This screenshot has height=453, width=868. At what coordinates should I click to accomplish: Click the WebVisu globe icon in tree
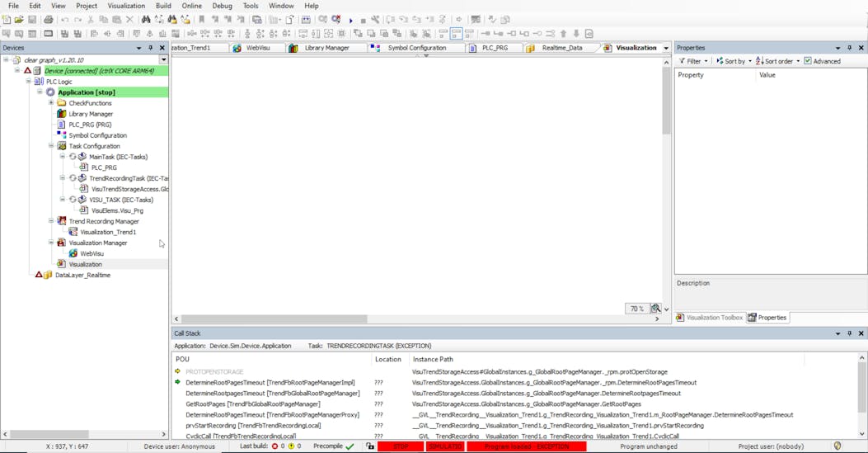[x=73, y=253]
